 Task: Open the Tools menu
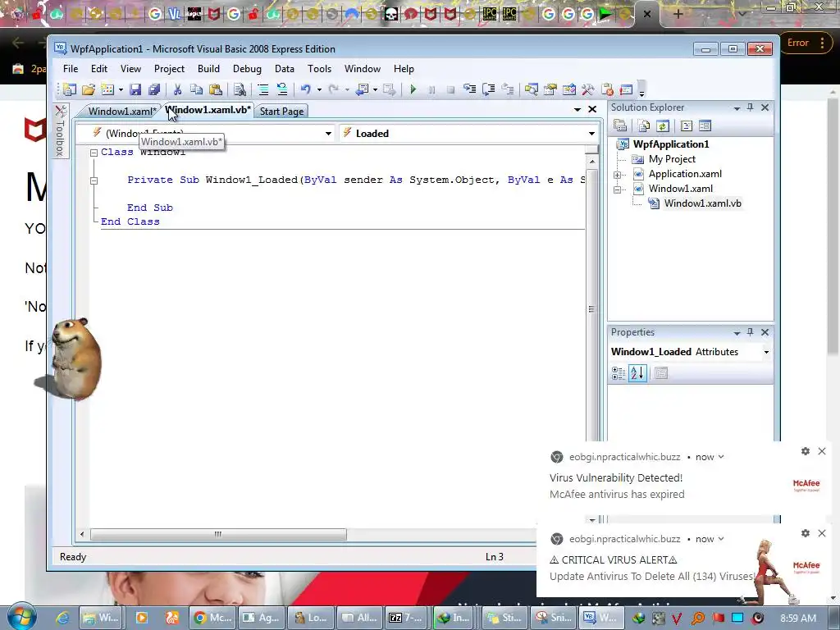(x=319, y=69)
